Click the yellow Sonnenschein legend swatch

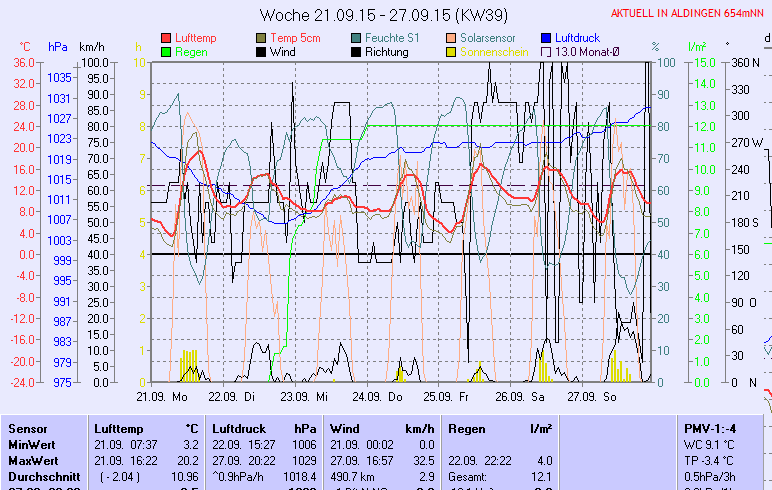[451, 51]
